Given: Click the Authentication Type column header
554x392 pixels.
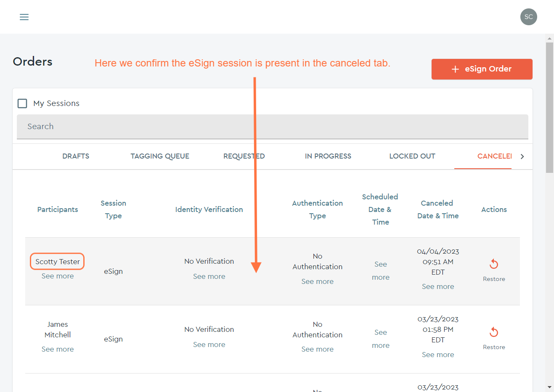Looking at the screenshot, I should click(318, 209).
